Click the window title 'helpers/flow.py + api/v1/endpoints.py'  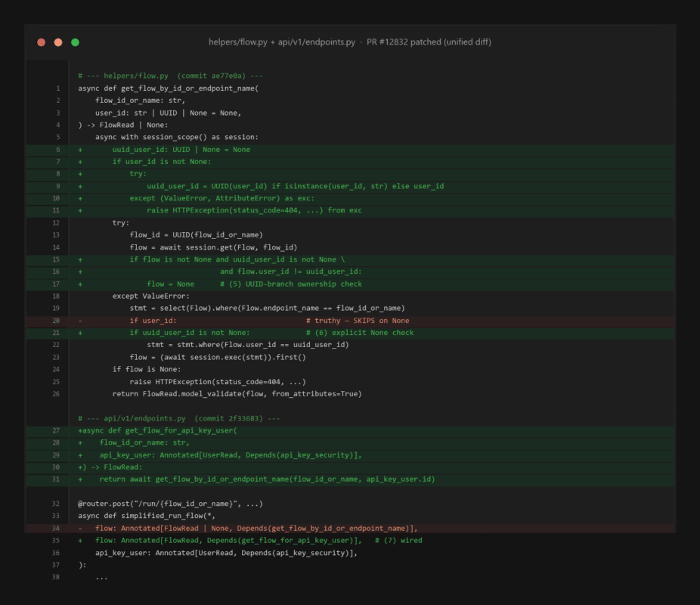(282, 42)
